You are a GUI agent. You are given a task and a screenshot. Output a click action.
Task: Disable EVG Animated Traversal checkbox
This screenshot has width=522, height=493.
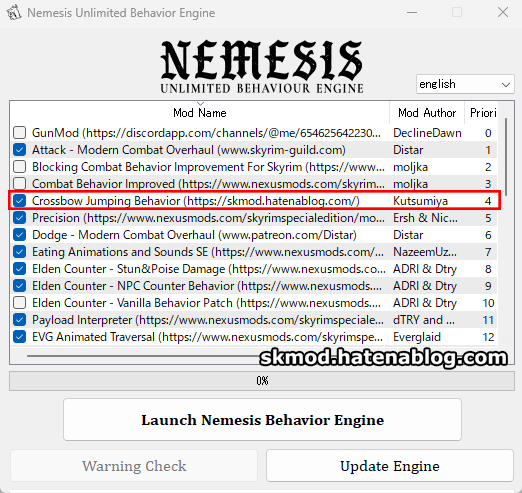point(20,336)
